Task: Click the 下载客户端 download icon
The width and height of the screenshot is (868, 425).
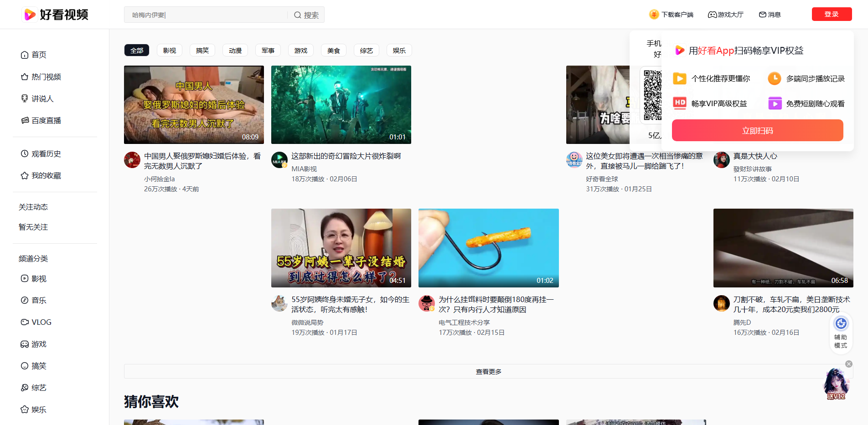Action: (654, 14)
